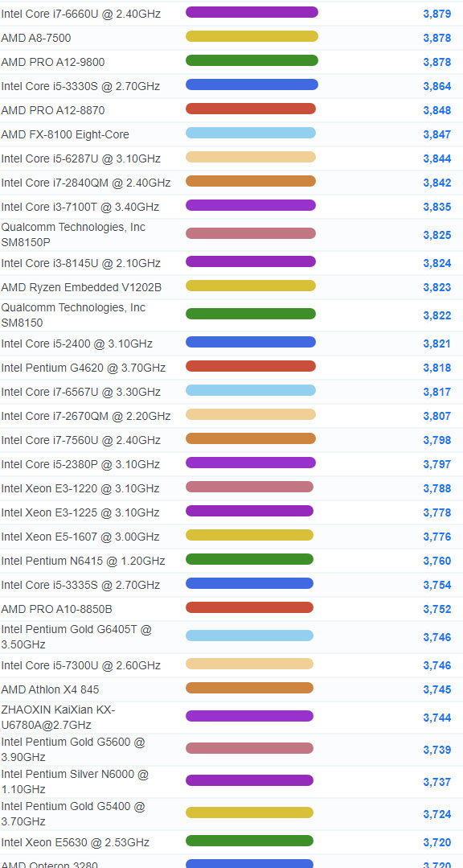Open Qualcomm Technologies, Inc SM8150P entry

tap(73, 235)
